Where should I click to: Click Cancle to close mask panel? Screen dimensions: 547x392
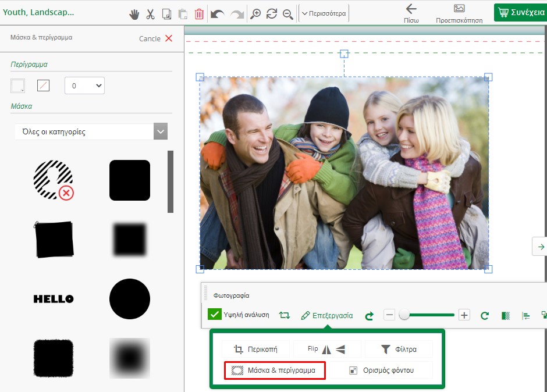click(x=155, y=38)
